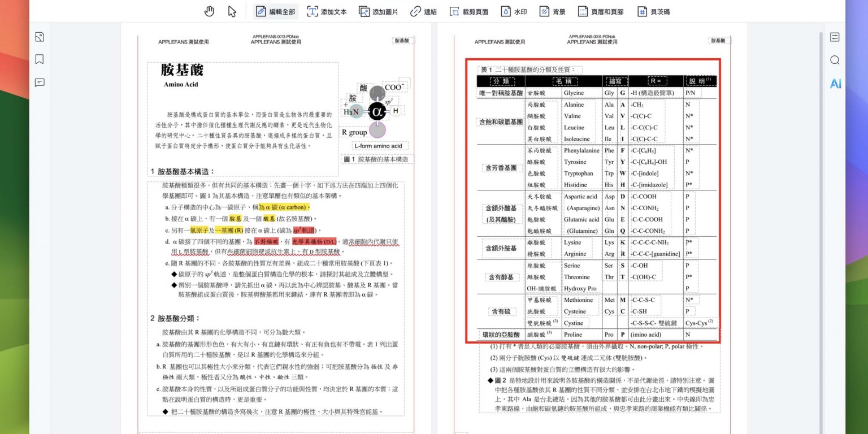Open the thumbnails panel in left sidebar
Viewport: 868px width, 434px height.
(40, 37)
